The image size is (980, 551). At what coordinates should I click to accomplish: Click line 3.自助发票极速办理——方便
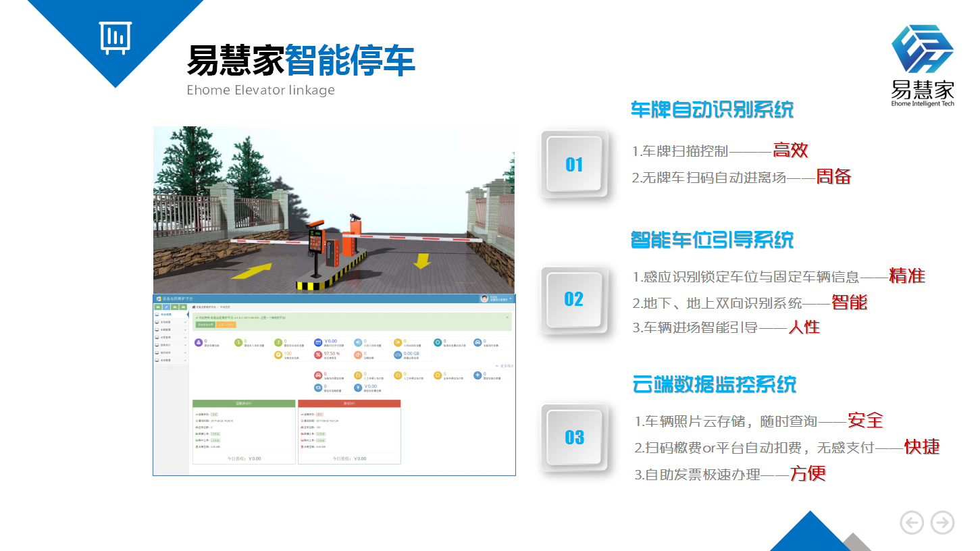[730, 474]
